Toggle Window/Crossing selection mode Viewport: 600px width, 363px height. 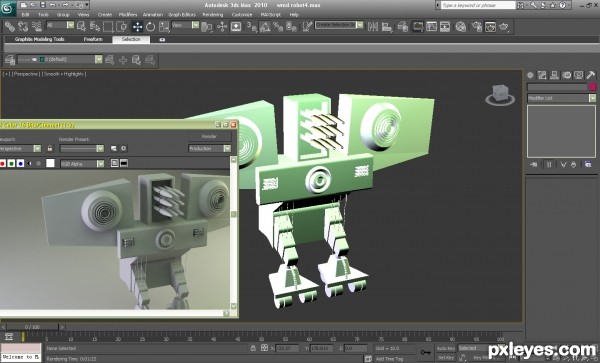(x=122, y=26)
